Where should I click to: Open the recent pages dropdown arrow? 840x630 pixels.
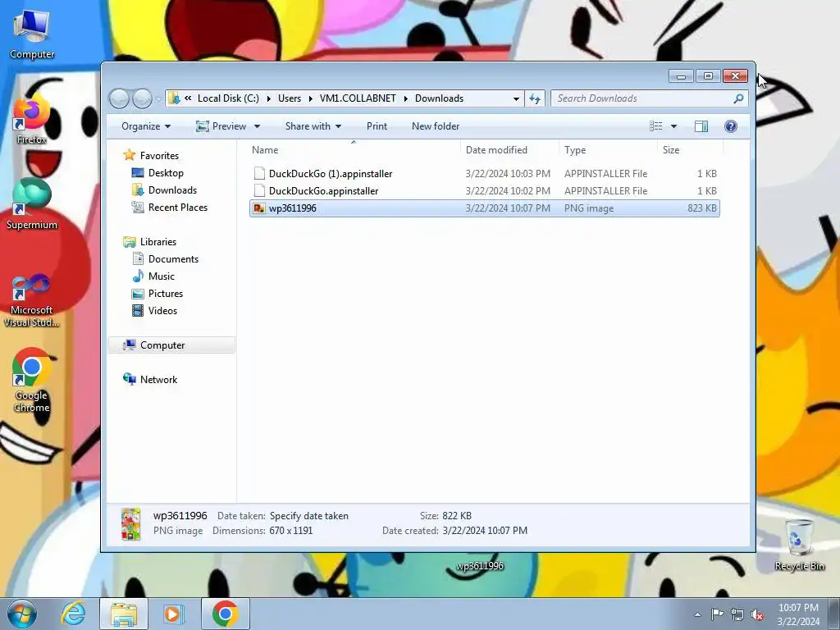pos(158,98)
